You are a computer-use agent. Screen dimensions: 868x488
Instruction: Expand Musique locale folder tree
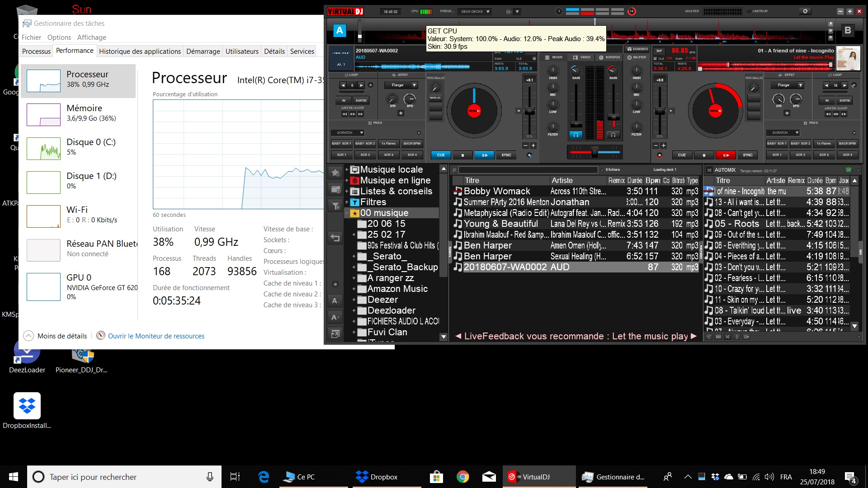click(x=347, y=170)
